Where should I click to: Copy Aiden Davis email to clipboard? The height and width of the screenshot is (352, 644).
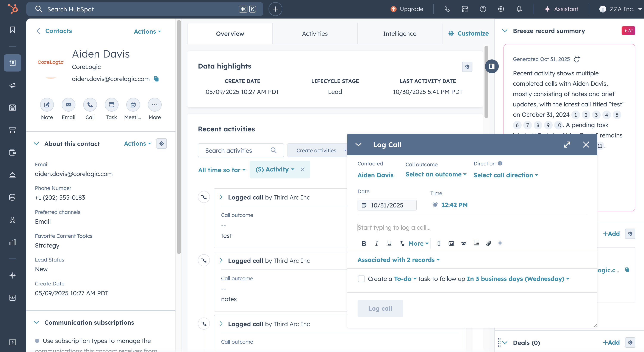[156, 79]
